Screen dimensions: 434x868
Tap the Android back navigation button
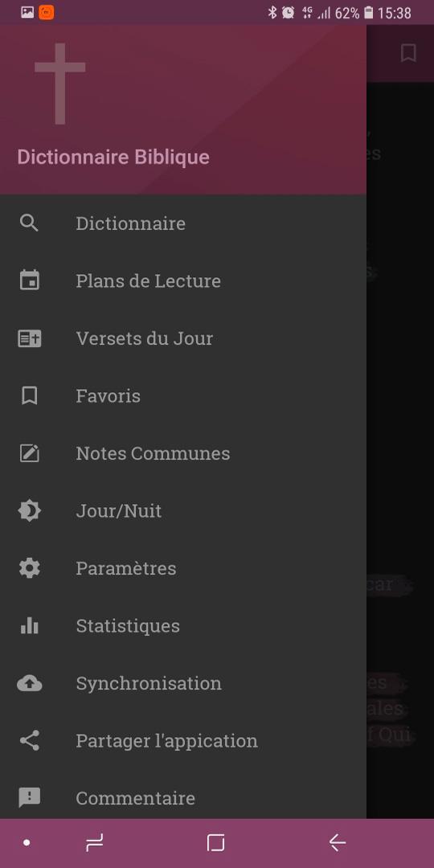point(337,843)
